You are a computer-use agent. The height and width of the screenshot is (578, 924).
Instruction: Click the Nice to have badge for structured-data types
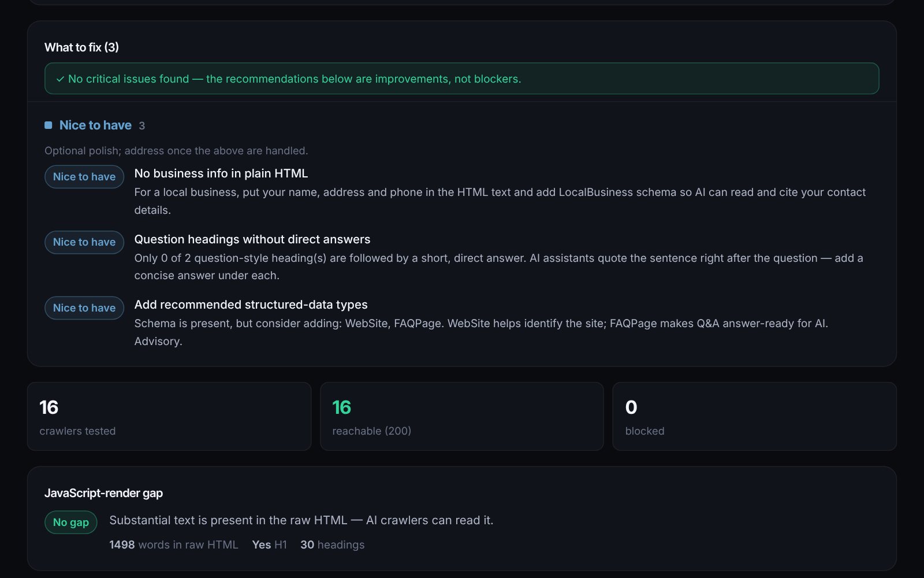point(84,308)
